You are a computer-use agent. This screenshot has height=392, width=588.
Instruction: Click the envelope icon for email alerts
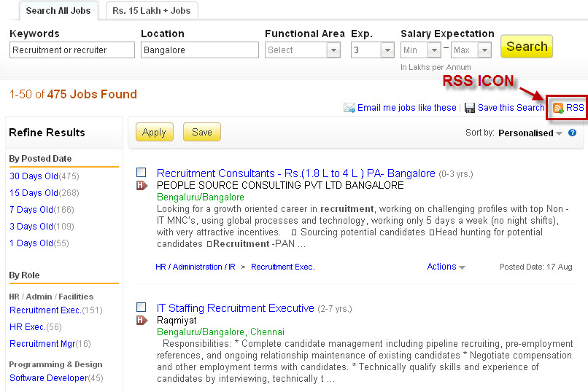pos(349,108)
